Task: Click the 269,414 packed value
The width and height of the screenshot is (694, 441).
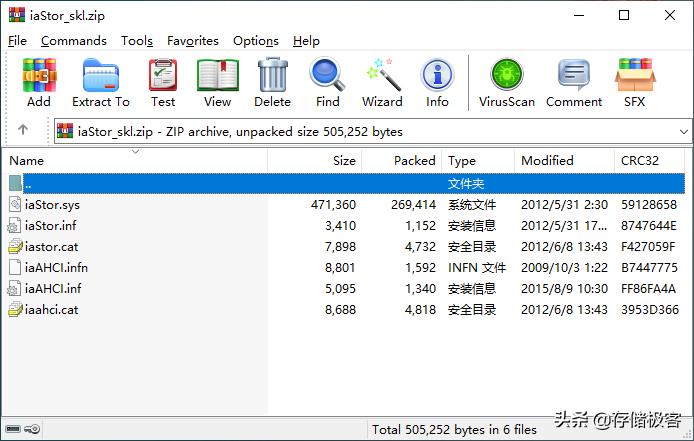Action: [413, 205]
